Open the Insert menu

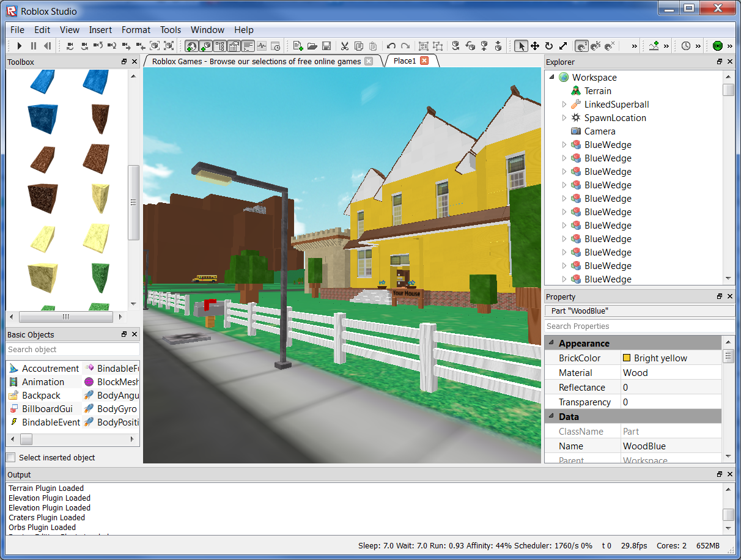pos(100,29)
